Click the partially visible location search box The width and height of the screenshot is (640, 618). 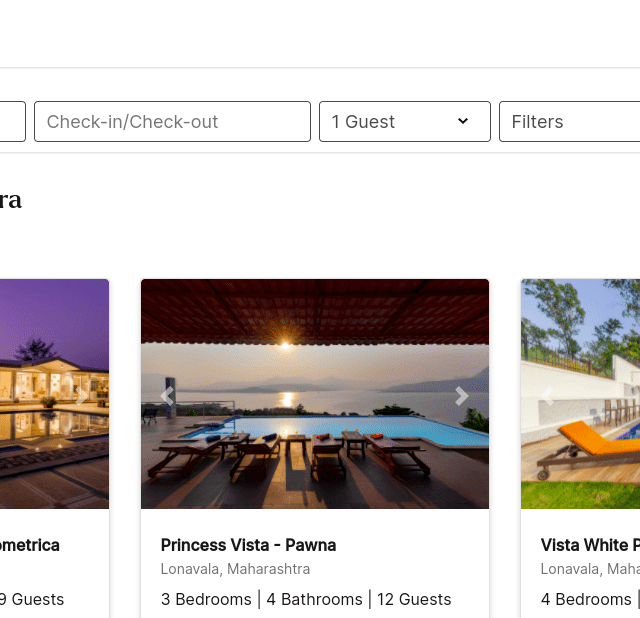[x=12, y=122]
